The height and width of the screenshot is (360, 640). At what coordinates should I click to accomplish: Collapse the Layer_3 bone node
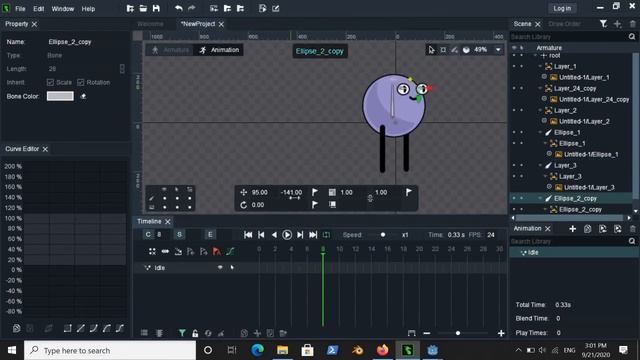pyautogui.click(x=540, y=166)
